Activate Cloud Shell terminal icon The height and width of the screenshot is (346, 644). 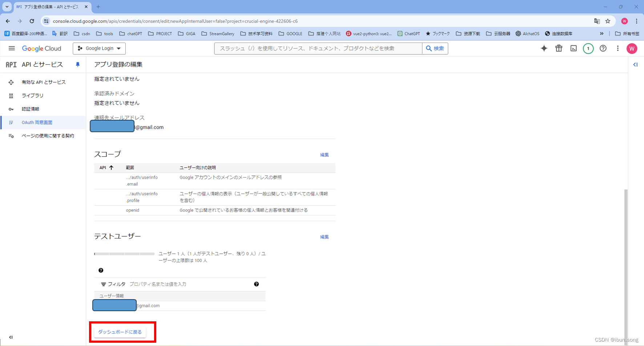pyautogui.click(x=573, y=48)
